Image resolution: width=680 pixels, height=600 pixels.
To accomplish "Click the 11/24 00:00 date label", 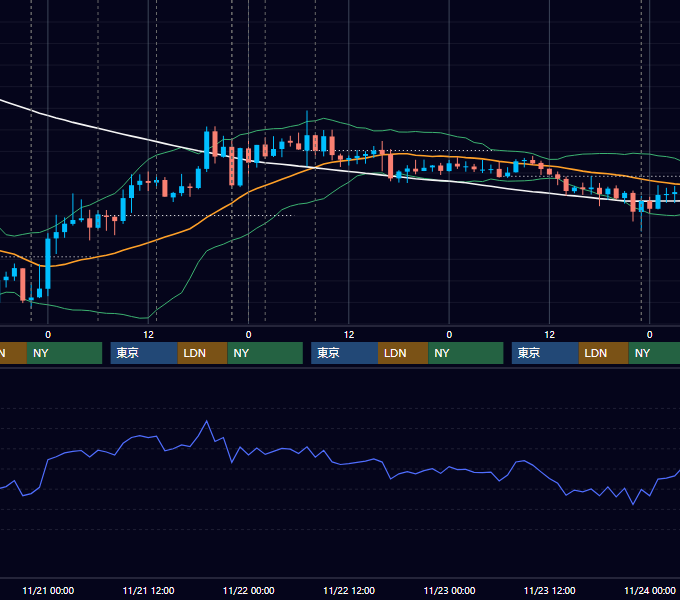I will [650, 590].
